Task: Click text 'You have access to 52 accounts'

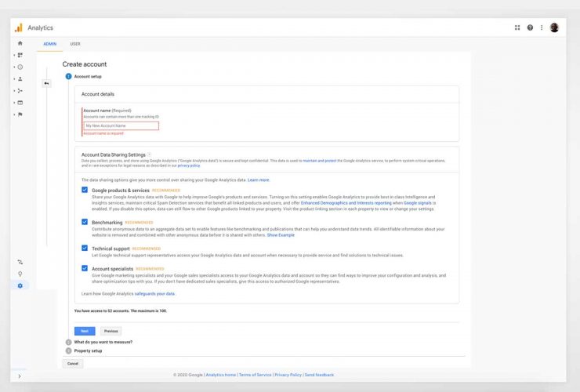Action: [102, 310]
